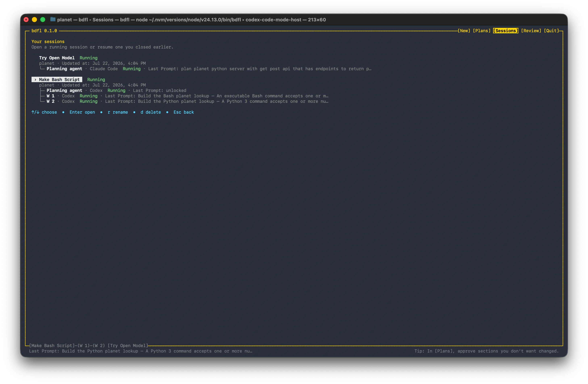Image resolution: width=588 pixels, height=384 pixels.
Task: Open the [Review] tab
Action: [x=531, y=31]
